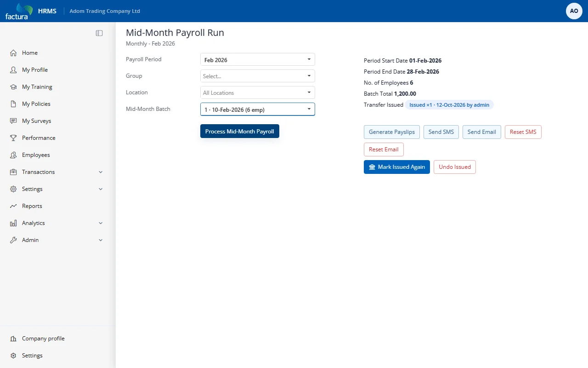588x368 pixels.
Task: Click the Send SMS button
Action: coord(441,132)
